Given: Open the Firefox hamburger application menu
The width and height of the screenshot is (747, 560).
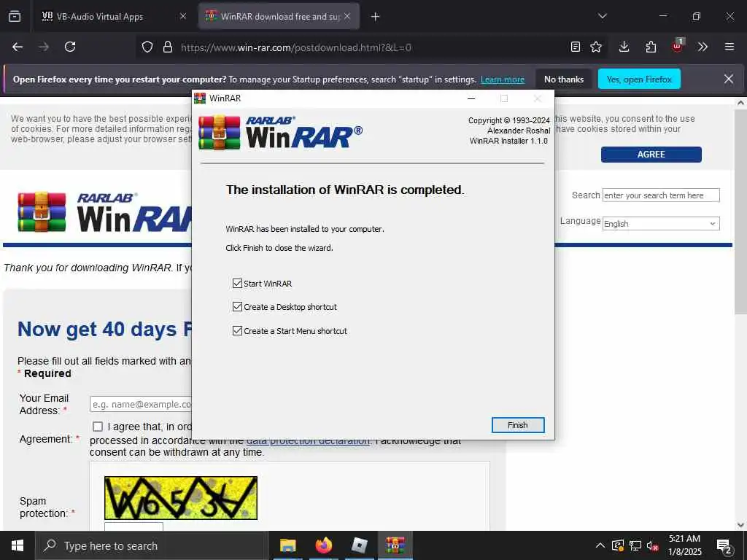Looking at the screenshot, I should click(729, 47).
